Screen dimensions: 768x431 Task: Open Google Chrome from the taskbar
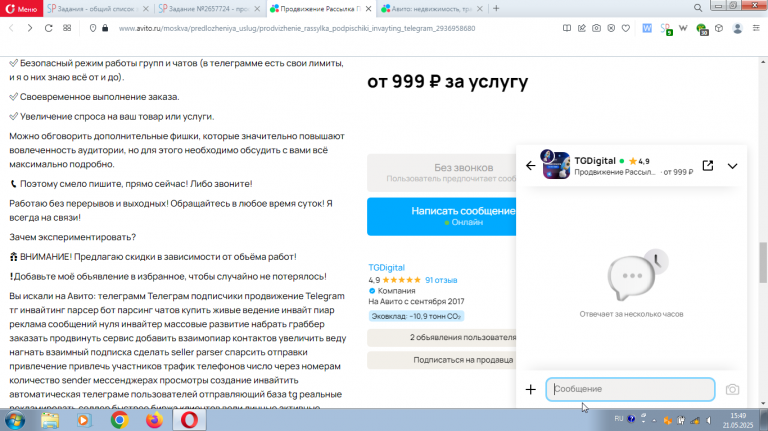[x=119, y=420]
